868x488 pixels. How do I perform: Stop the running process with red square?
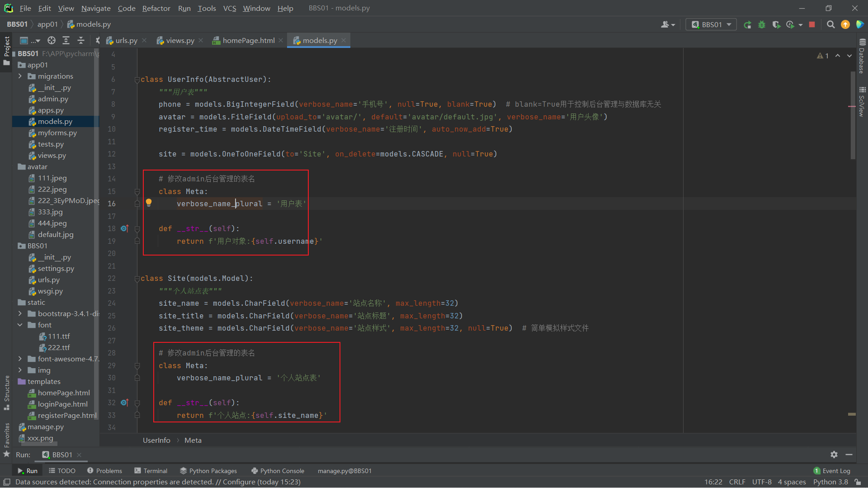pos(812,25)
